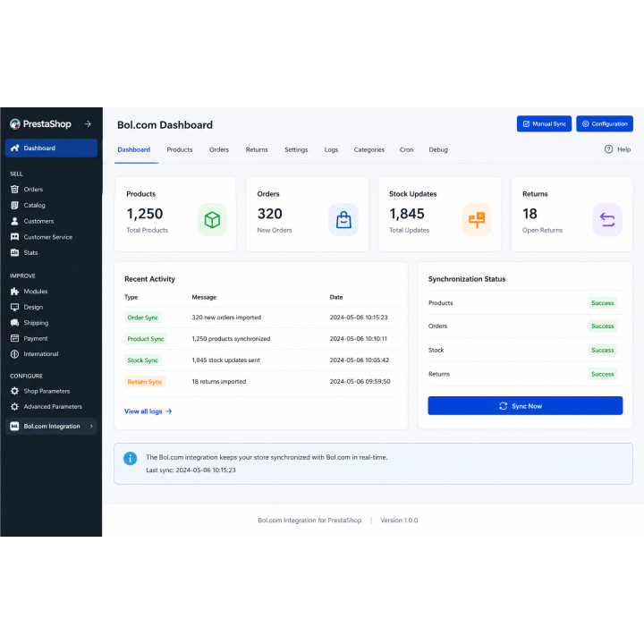Image resolution: width=644 pixels, height=644 pixels.
Task: Click 'Version 1.0.0' footer text
Action: [399, 521]
